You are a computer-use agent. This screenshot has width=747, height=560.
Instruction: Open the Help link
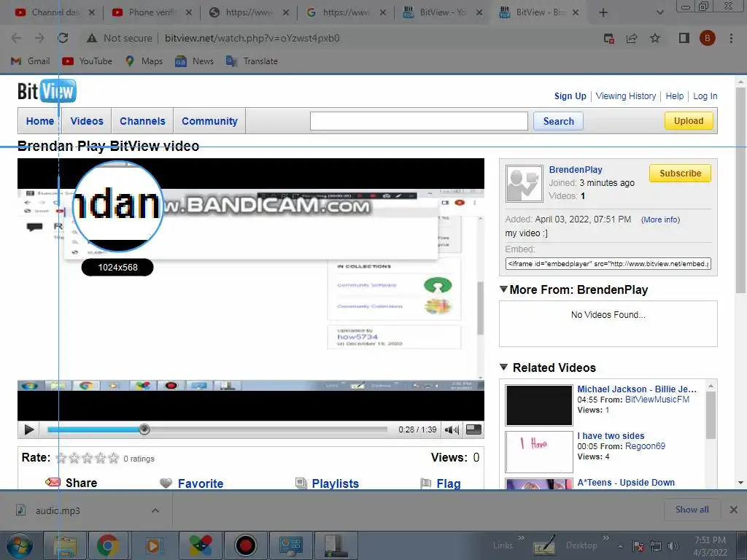point(675,96)
